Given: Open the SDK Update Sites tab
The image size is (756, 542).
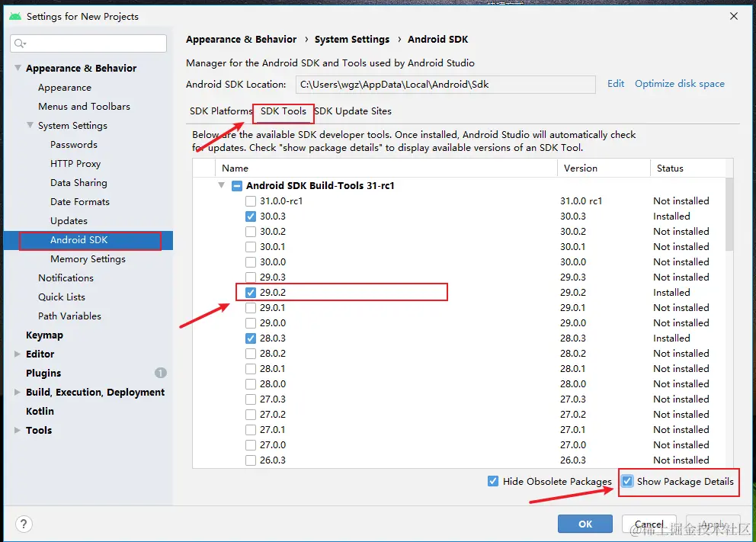Looking at the screenshot, I should coord(353,111).
